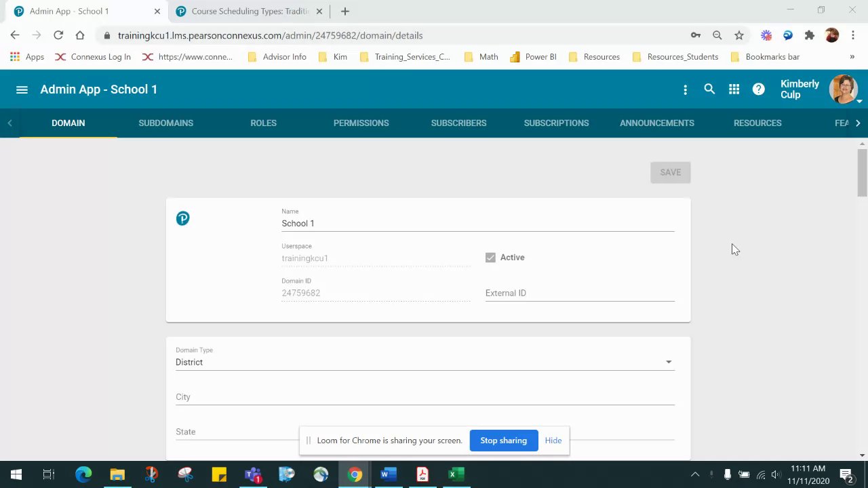Viewport: 868px width, 488px height.
Task: Switch to the SUBDOMAINS tab
Action: click(166, 123)
